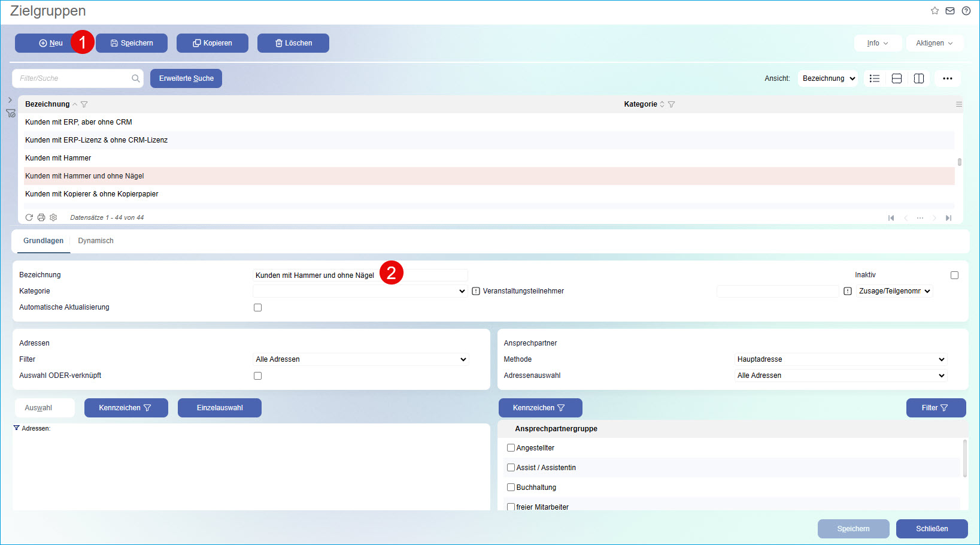980x545 pixels.
Task: Click into the Filter/Suche field
Action: 73,78
